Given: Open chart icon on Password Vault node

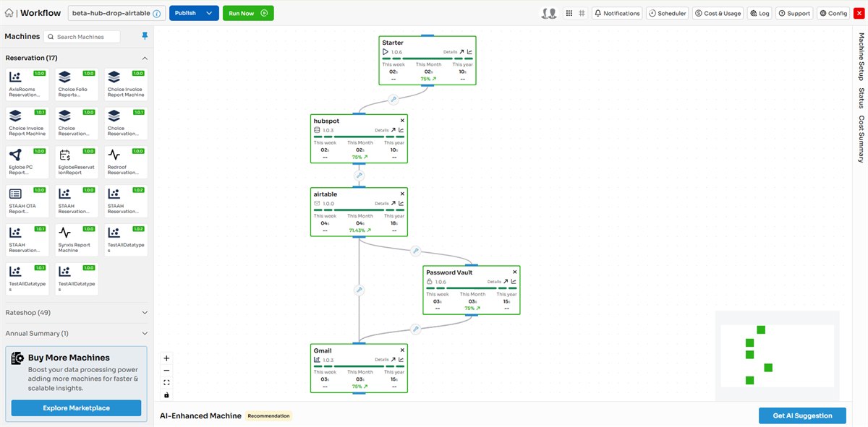Looking at the screenshot, I should click(x=514, y=282).
